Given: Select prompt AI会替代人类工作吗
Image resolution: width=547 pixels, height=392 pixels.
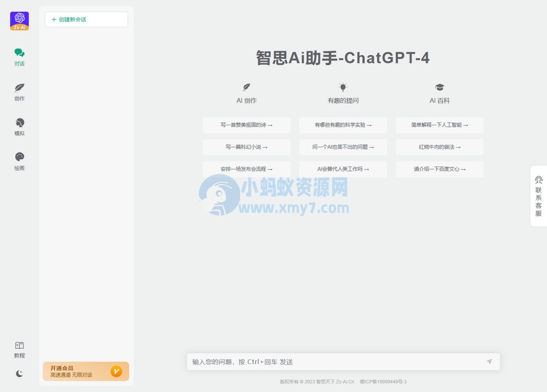Looking at the screenshot, I should point(343,169).
